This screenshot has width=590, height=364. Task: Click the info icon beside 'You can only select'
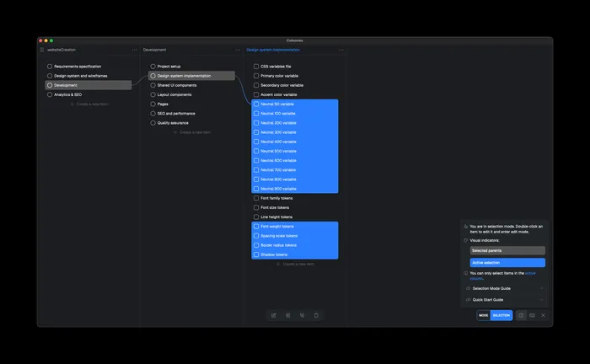click(x=466, y=273)
